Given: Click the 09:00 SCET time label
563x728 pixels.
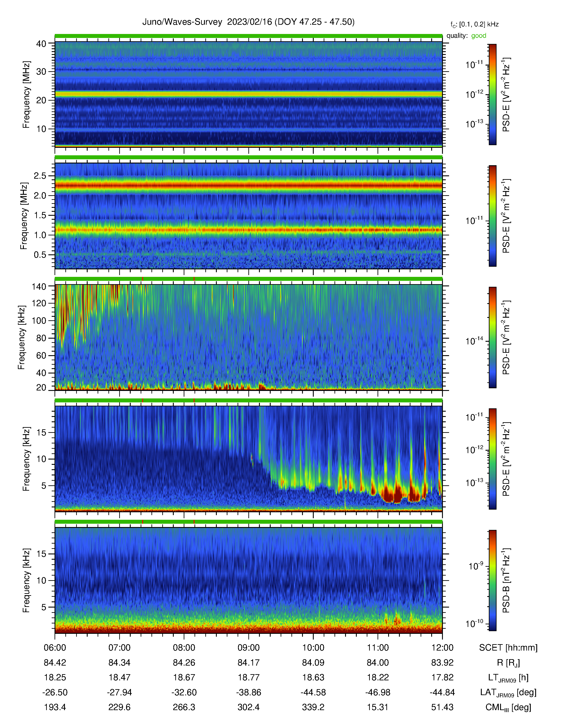Looking at the screenshot, I should [x=248, y=648].
